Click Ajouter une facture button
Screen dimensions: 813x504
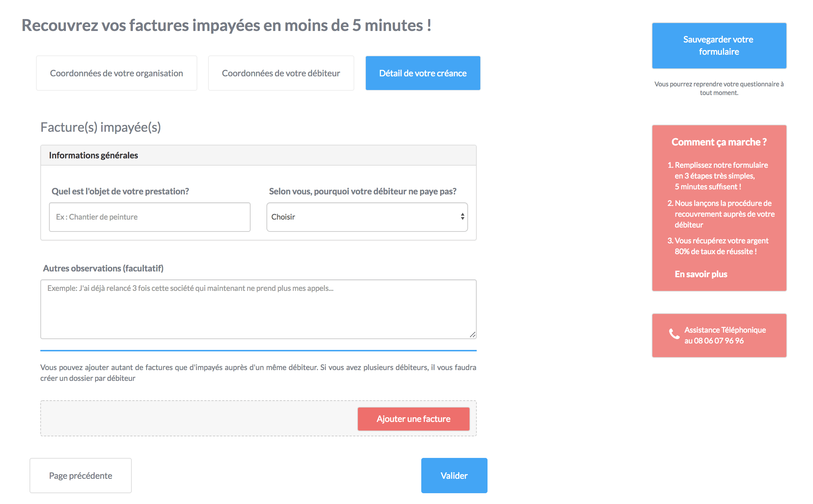pyautogui.click(x=413, y=419)
